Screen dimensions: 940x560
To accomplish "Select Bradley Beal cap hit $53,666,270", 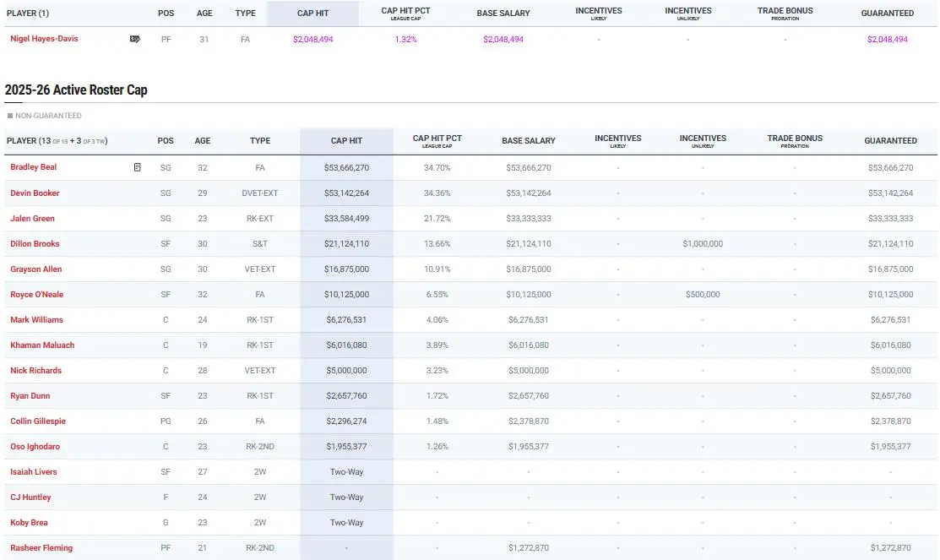I will point(346,168).
